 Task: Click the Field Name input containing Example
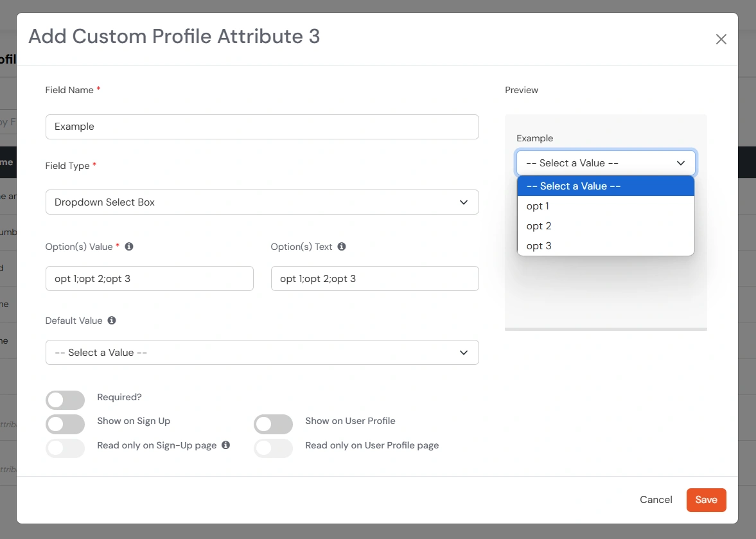[262, 127]
